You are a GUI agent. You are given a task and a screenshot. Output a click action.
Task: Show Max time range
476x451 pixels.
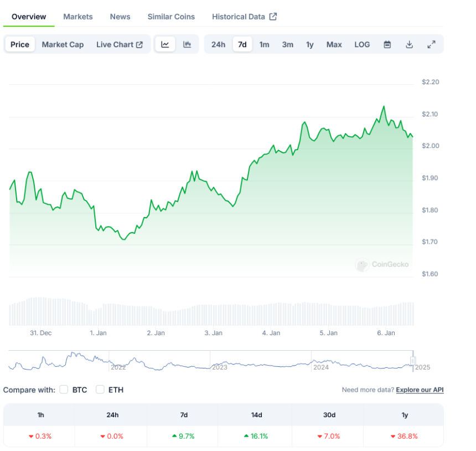pyautogui.click(x=334, y=44)
